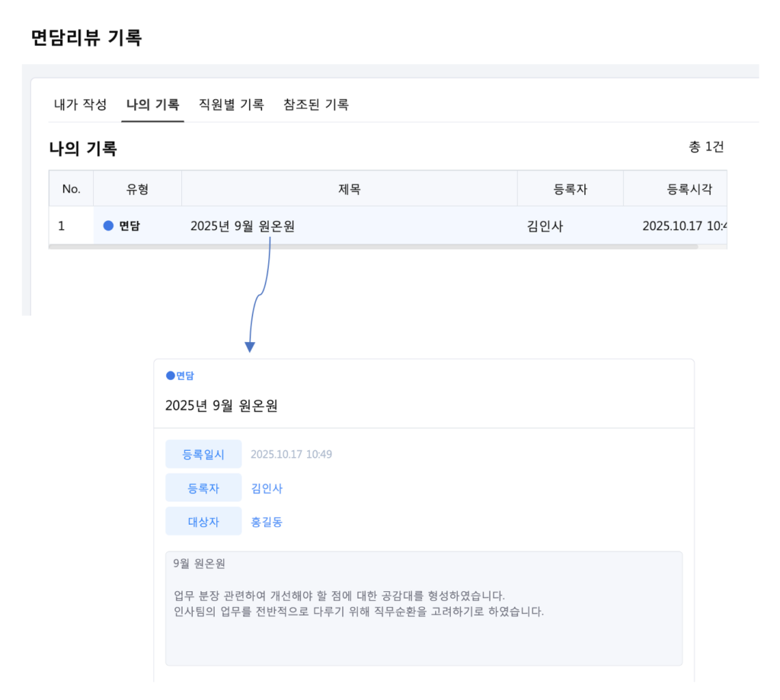This screenshot has height=700, width=780.
Task: Open the 2025년 9월 원온원 record in the table
Action: [x=242, y=225]
